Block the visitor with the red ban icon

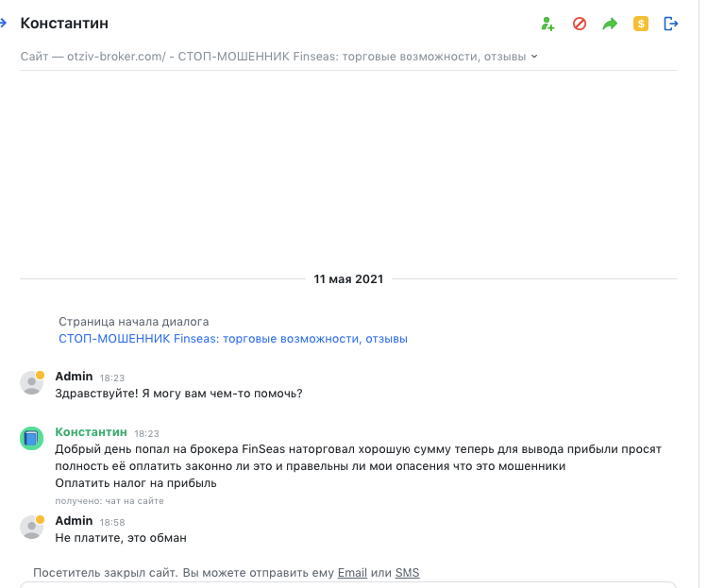click(580, 24)
